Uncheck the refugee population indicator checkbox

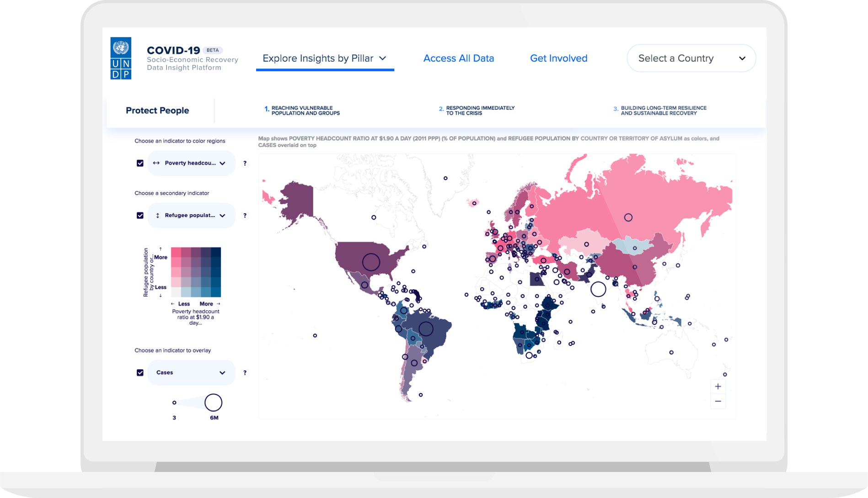click(140, 216)
